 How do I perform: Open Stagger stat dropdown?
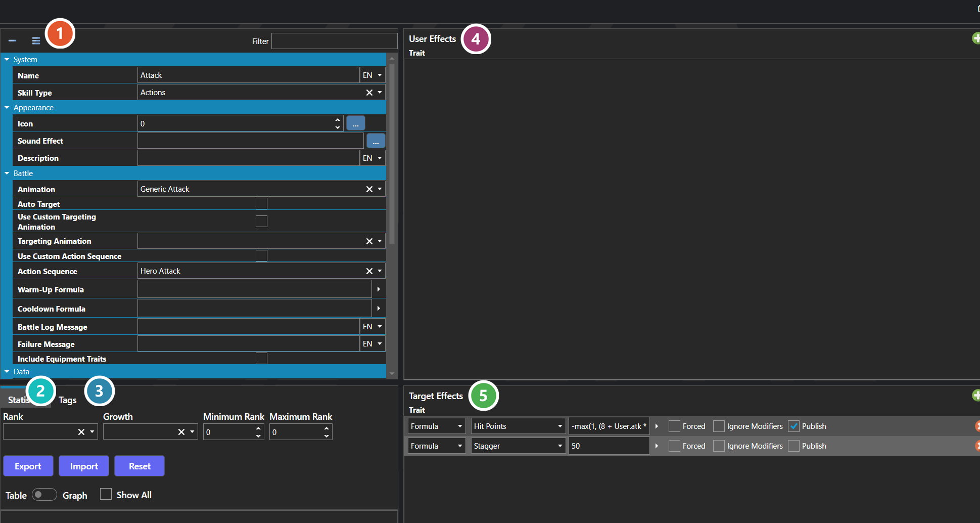click(x=518, y=446)
